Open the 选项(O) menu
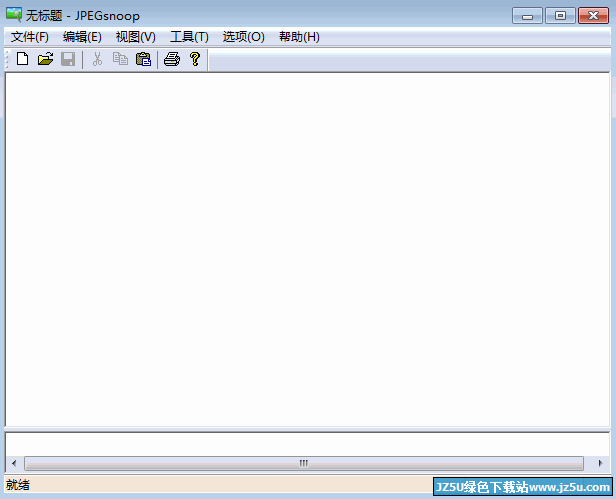Screen dimensions: 616x499 tap(244, 37)
